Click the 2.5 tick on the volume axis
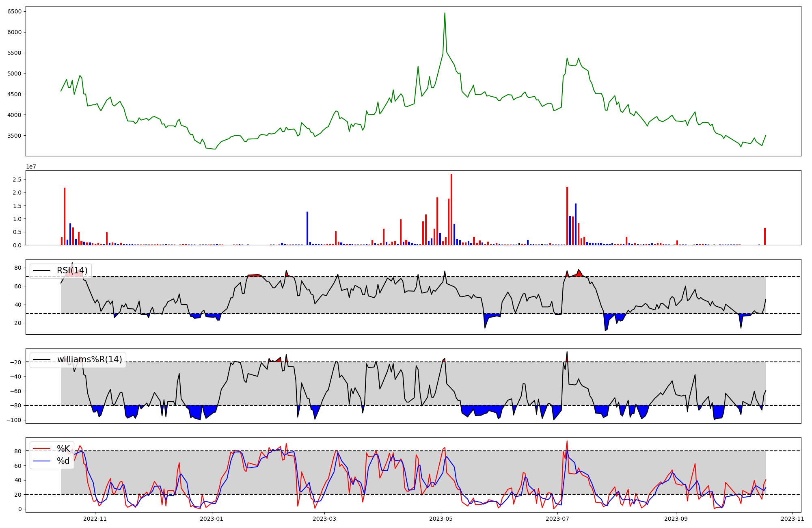This screenshot has height=528, width=812. [x=17, y=180]
